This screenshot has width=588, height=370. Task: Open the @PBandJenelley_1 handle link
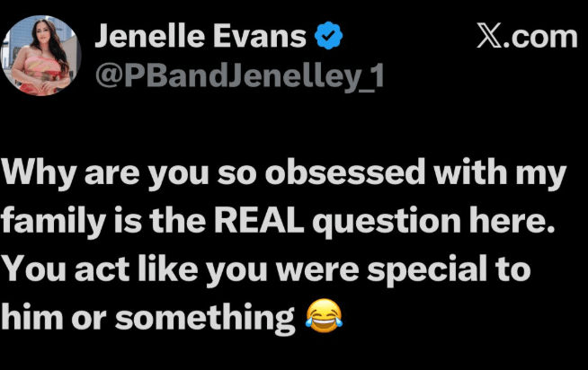(240, 76)
